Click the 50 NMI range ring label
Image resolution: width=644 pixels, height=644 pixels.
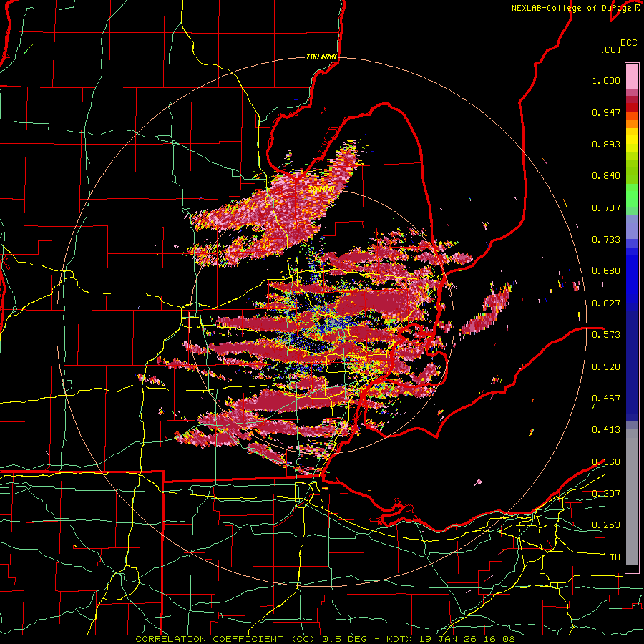coord(321,190)
